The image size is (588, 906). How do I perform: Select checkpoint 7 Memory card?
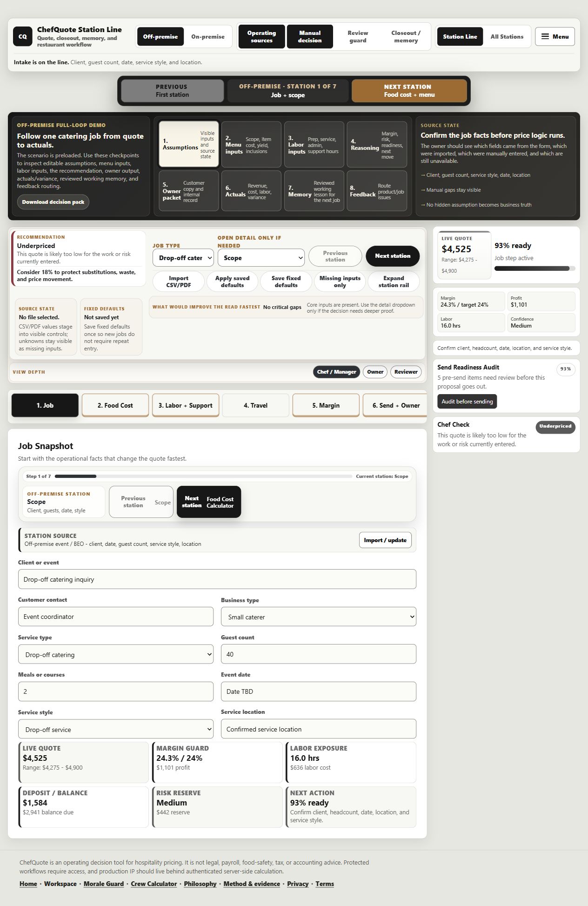[x=314, y=191]
